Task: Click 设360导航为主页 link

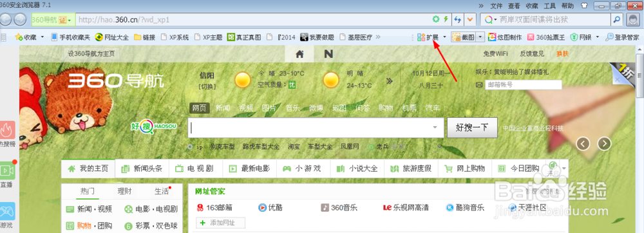Action: [91, 53]
